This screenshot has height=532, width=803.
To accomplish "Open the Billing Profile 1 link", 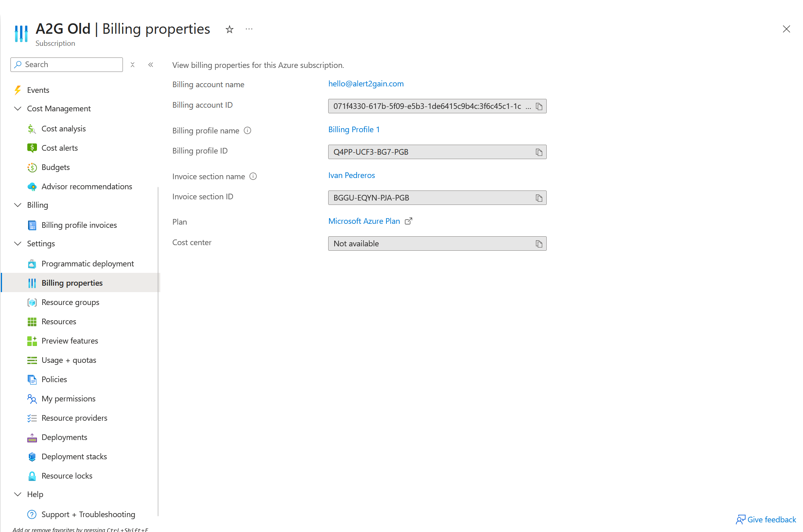I will pos(354,129).
